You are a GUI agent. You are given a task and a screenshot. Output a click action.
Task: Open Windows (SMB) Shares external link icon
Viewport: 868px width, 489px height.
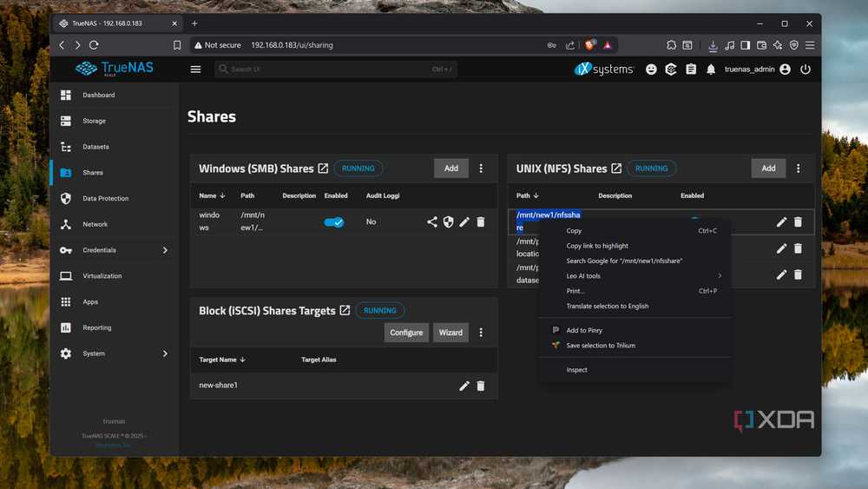(x=323, y=169)
